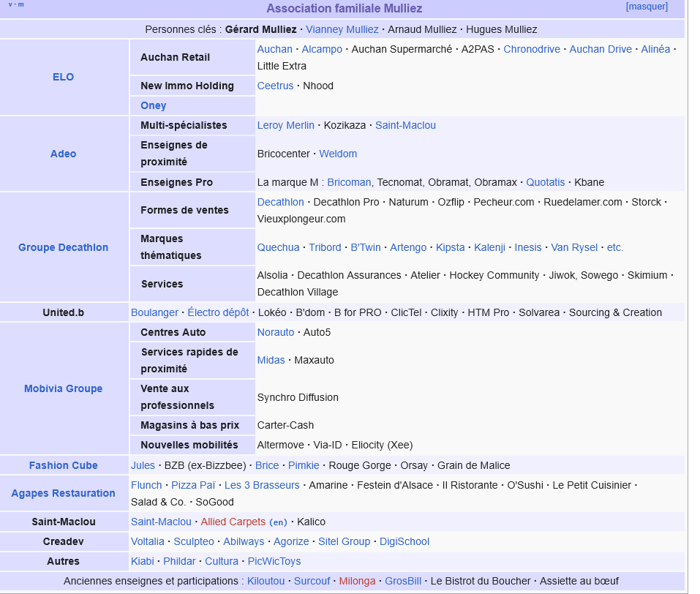Open the Weldom link
The height and width of the screenshot is (594, 700).
click(338, 154)
